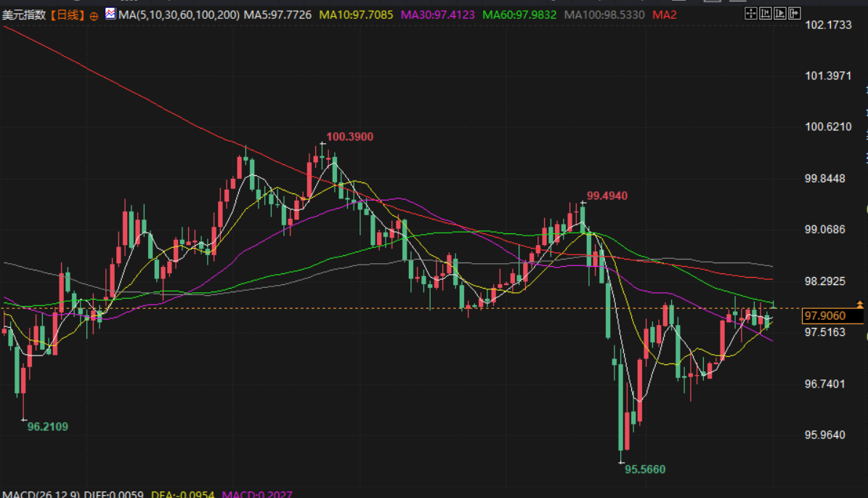Click the DIFF:0.0059 value
This screenshot has height=498, width=868.
pyautogui.click(x=113, y=494)
